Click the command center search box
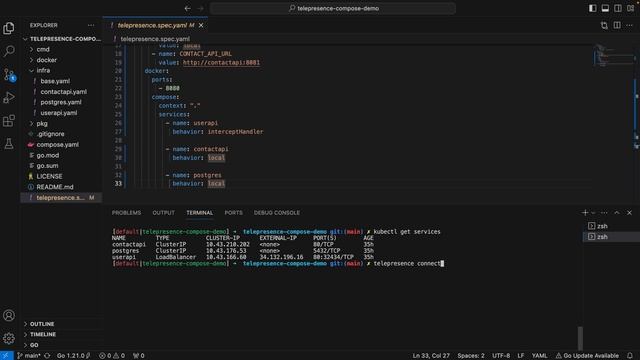 tap(333, 8)
